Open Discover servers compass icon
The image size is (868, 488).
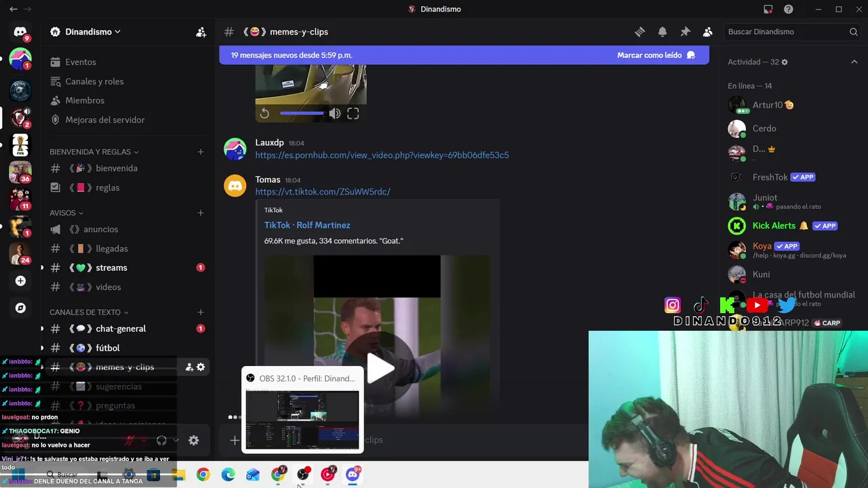coord(20,308)
